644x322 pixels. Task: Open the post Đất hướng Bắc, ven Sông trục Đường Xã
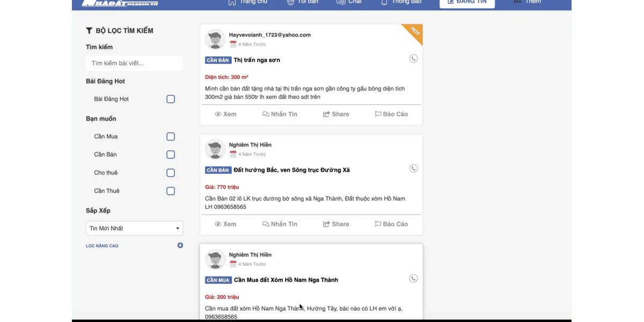tap(292, 170)
